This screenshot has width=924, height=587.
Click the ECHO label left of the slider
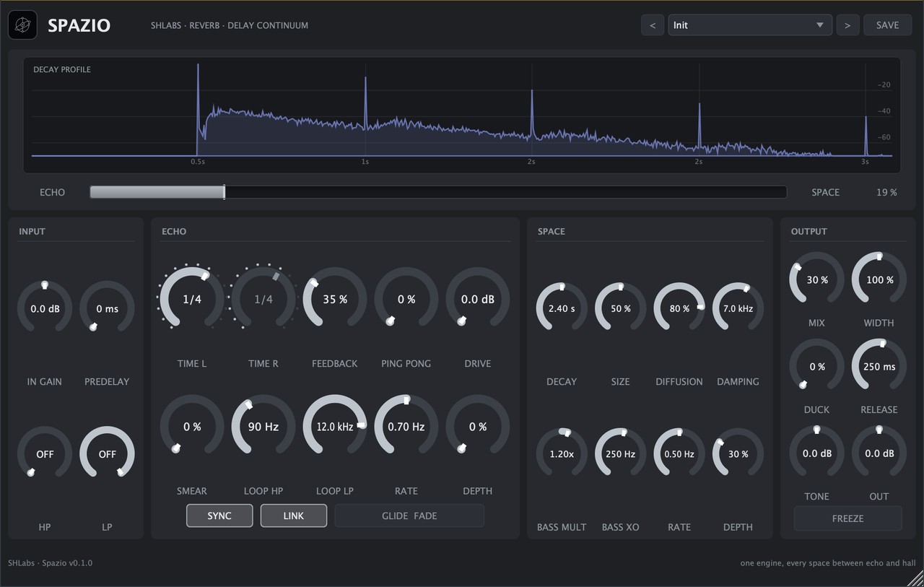52,192
